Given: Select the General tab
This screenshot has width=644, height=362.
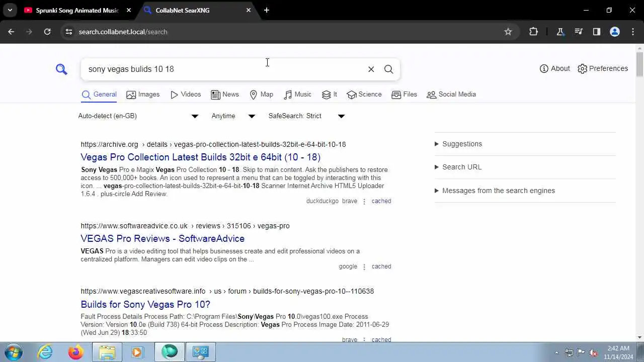Looking at the screenshot, I should 99,95.
